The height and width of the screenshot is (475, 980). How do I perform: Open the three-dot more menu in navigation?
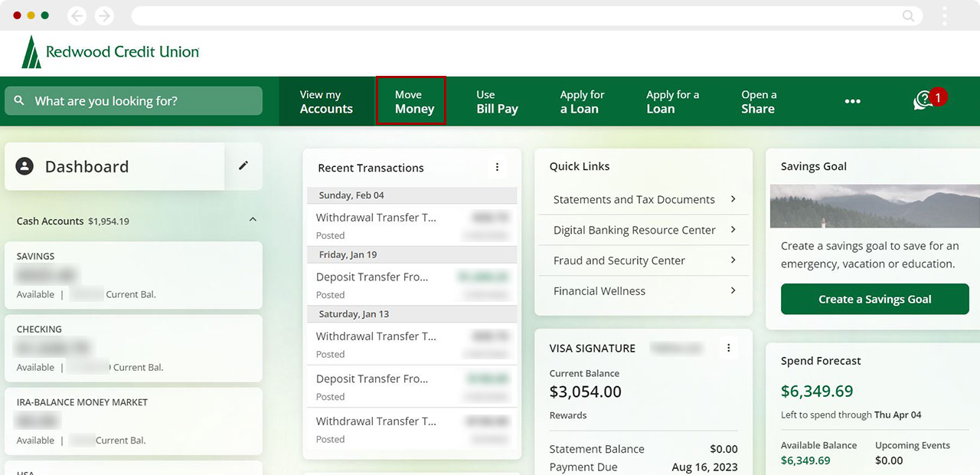click(x=852, y=101)
